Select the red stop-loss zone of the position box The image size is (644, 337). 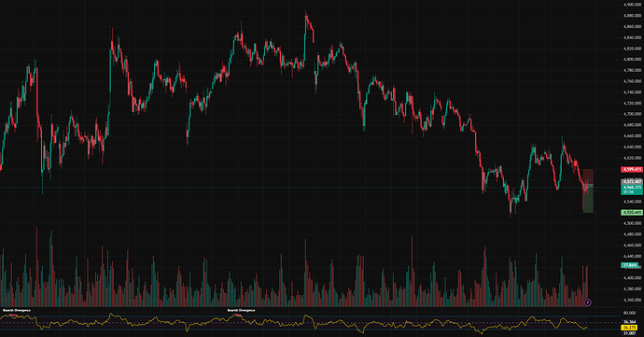click(588, 176)
